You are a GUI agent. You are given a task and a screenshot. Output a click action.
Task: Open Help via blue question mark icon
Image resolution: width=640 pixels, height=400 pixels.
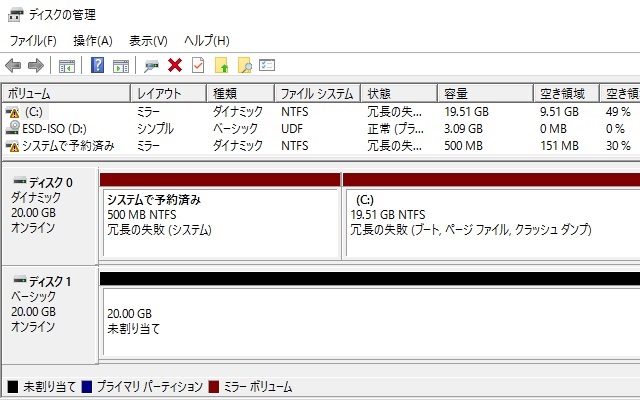[x=97, y=65]
